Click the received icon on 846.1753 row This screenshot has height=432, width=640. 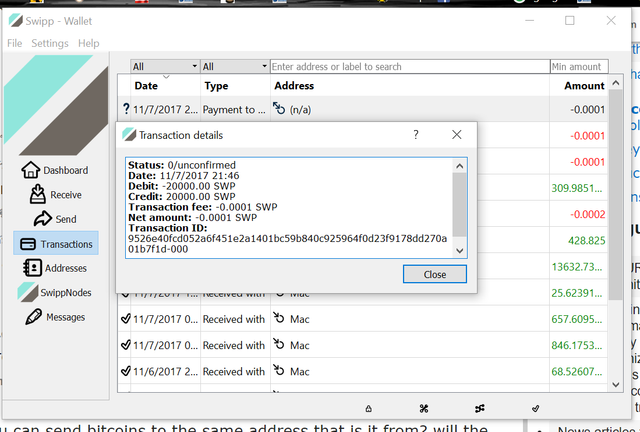(x=279, y=344)
